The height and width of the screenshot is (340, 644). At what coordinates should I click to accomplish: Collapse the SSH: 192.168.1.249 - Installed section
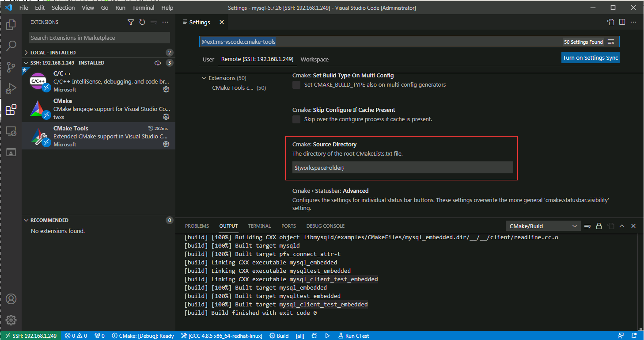pos(98,63)
